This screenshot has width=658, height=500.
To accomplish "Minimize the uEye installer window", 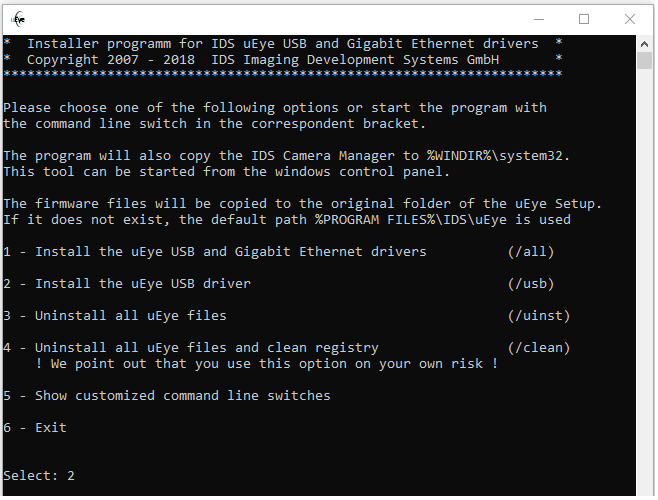I will [x=539, y=18].
